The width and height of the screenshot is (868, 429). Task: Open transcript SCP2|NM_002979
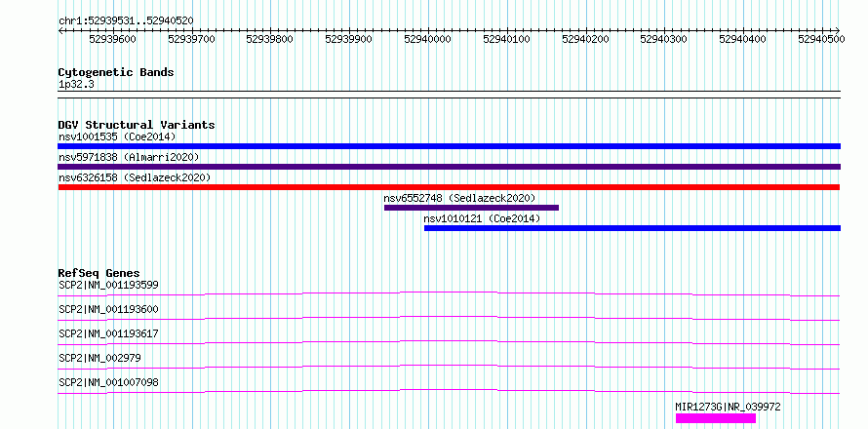coord(99,358)
